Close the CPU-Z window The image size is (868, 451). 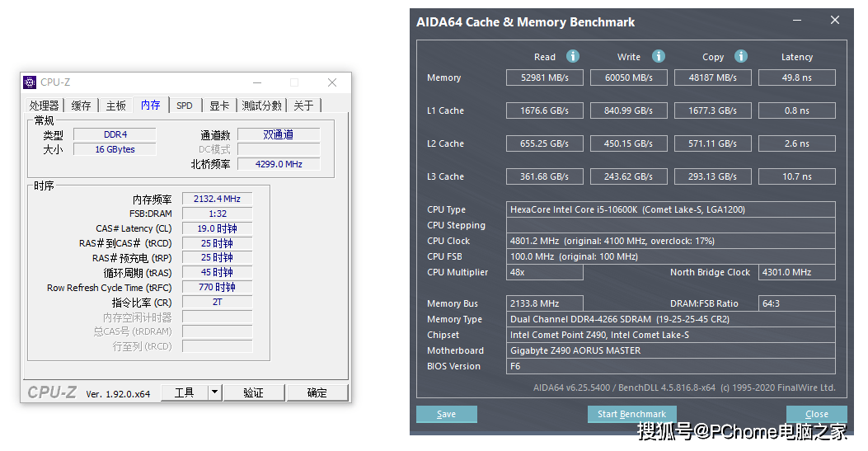coord(332,82)
